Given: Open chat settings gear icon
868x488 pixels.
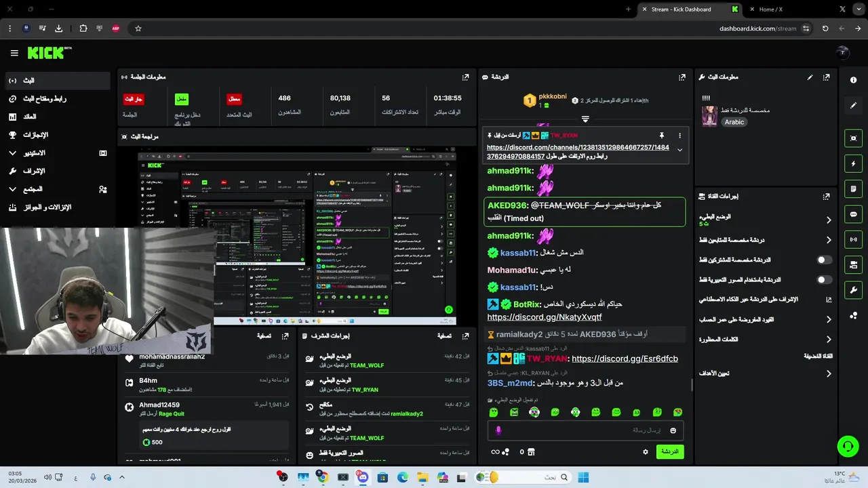Looking at the screenshot, I should click(x=646, y=451).
